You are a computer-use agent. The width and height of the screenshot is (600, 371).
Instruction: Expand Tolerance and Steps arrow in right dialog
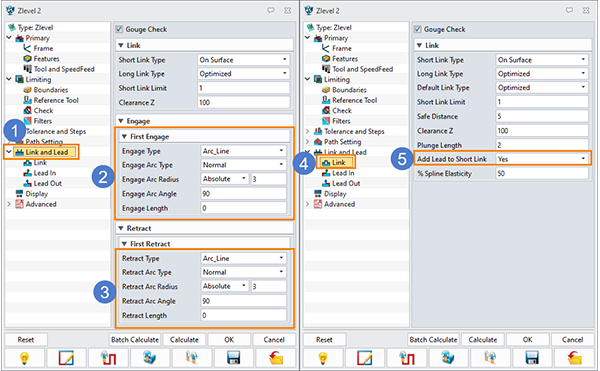[x=307, y=131]
